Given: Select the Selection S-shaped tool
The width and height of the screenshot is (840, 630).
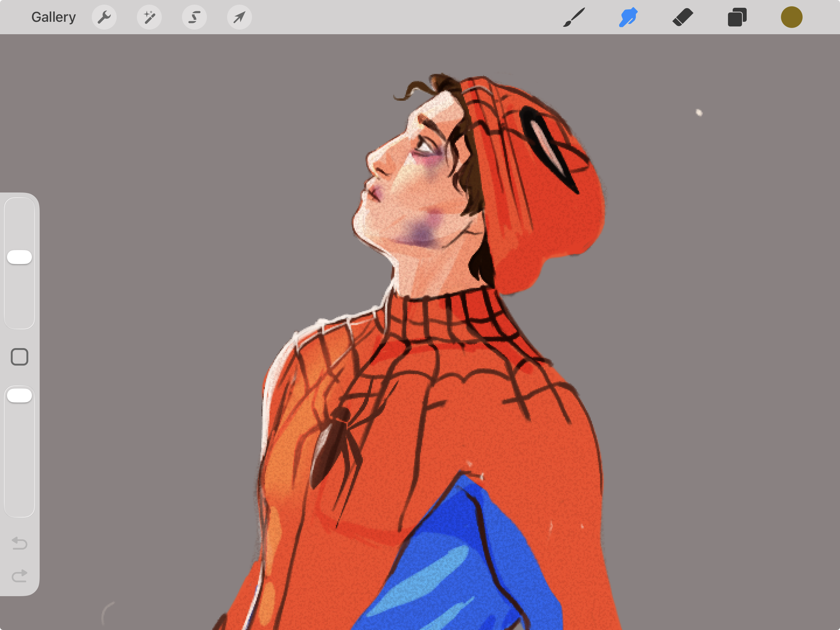Looking at the screenshot, I should tap(194, 17).
